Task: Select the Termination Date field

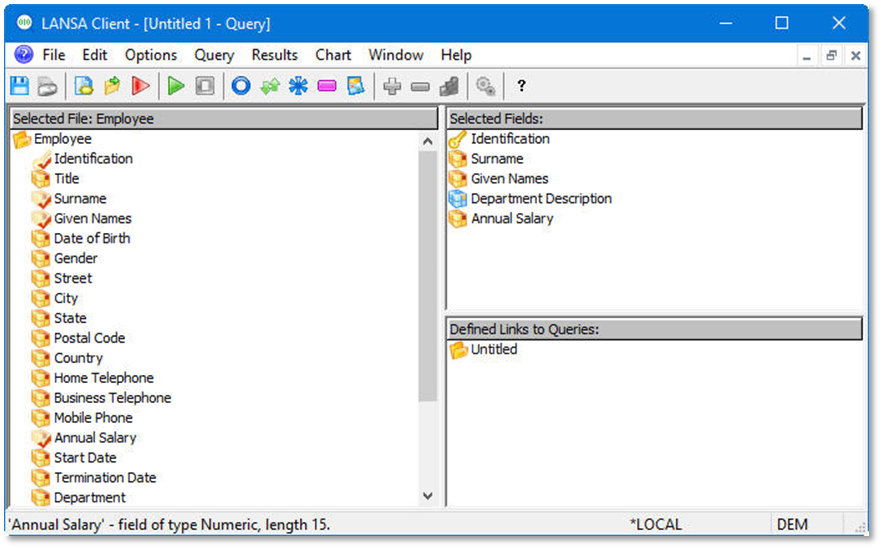Action: pyautogui.click(x=105, y=478)
